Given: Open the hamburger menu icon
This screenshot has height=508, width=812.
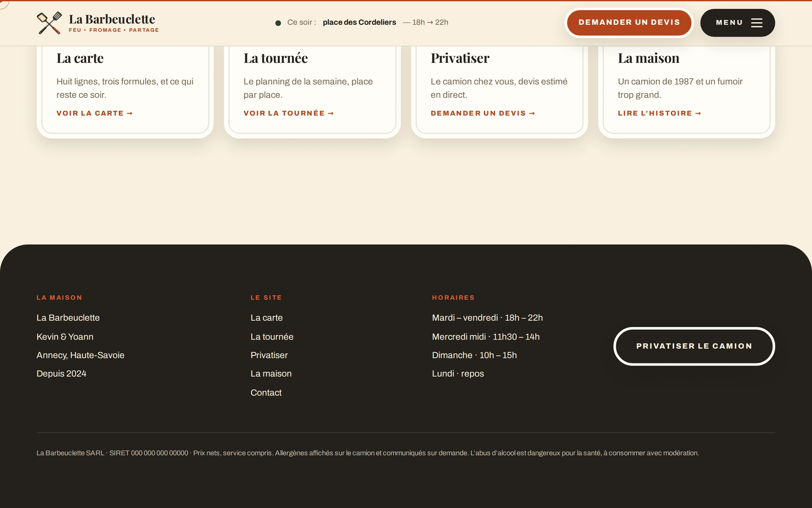Looking at the screenshot, I should click(x=756, y=23).
